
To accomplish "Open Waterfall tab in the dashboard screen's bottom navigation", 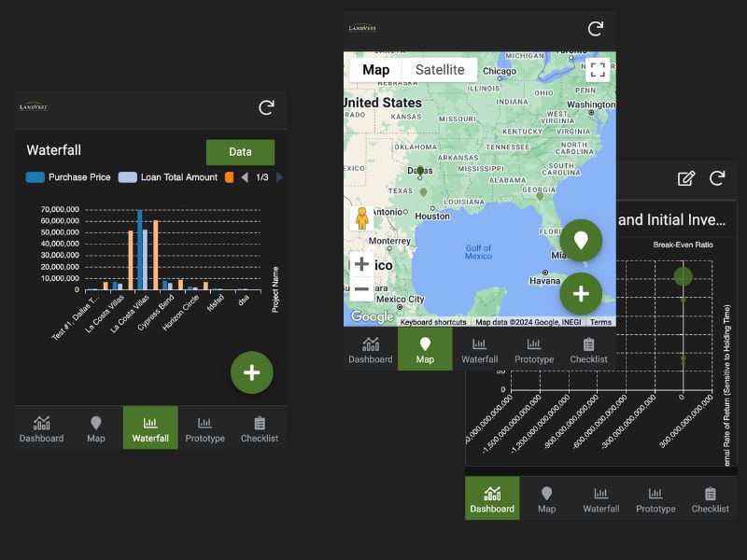I will [x=601, y=498].
